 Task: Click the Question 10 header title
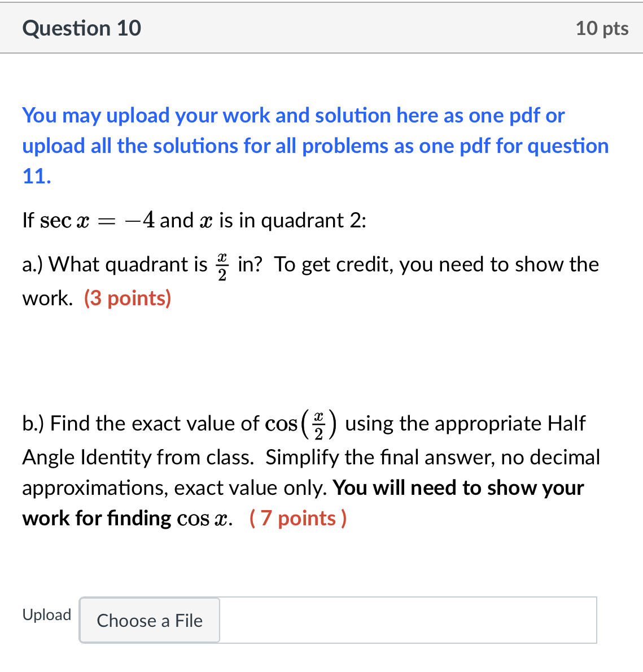(82, 28)
